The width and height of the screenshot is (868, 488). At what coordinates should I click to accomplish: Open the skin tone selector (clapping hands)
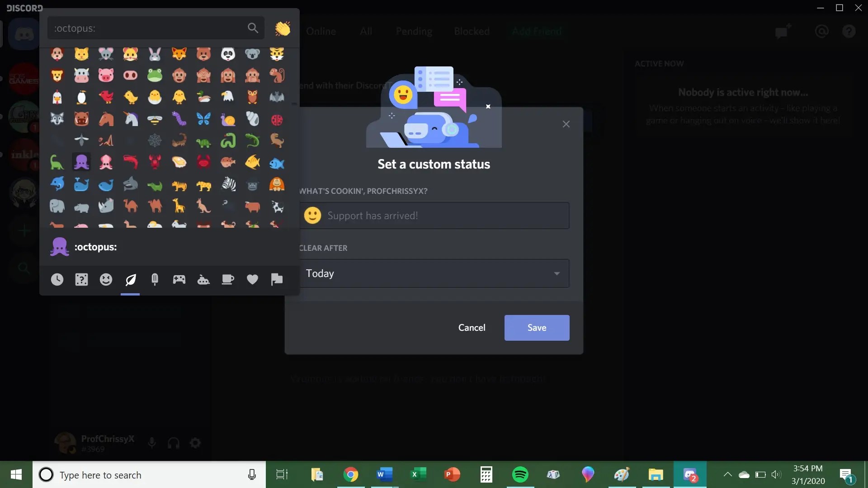[283, 28]
